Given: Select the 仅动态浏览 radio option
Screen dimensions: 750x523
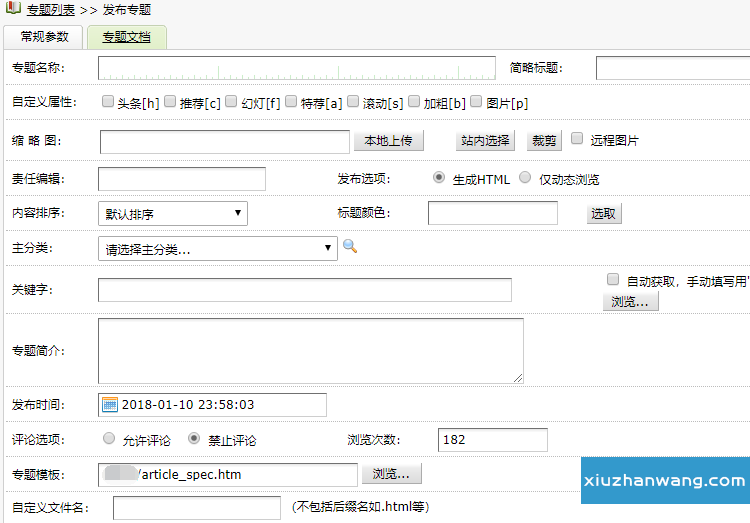Looking at the screenshot, I should point(525,178).
